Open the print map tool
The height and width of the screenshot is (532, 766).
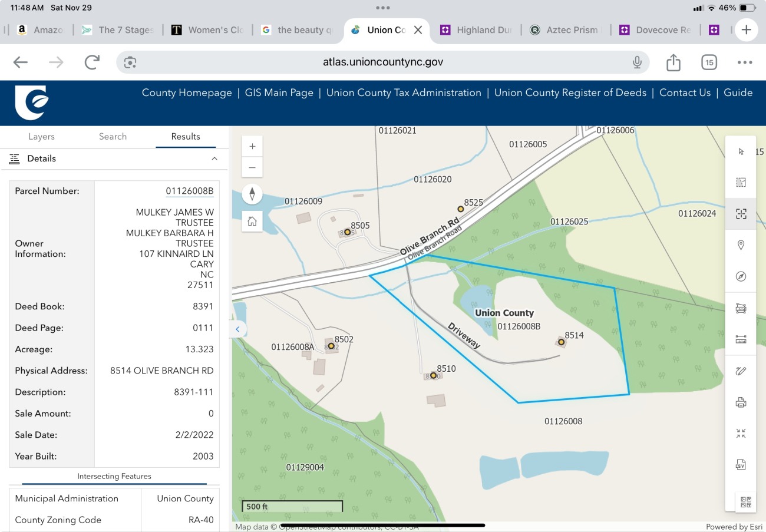pyautogui.click(x=741, y=403)
